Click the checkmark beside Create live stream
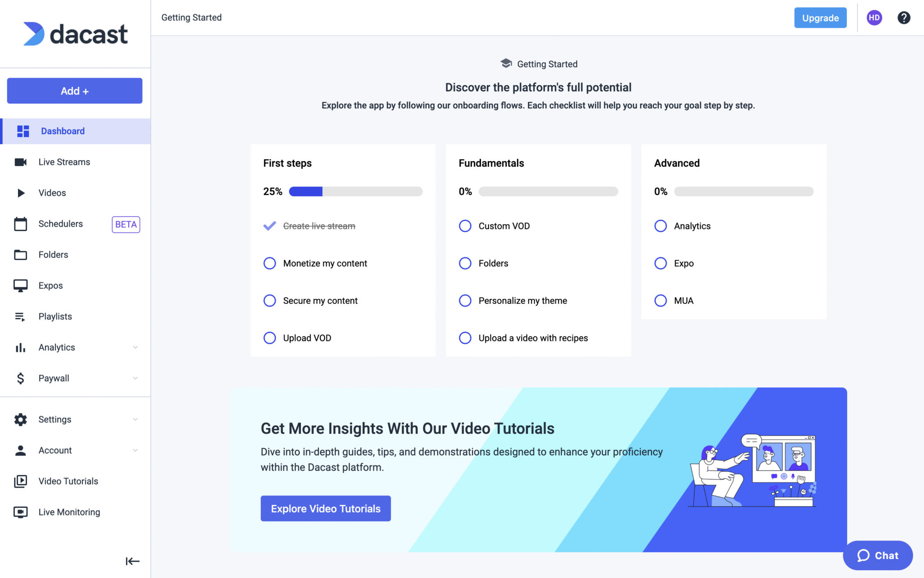Viewport: 924px width, 578px height. [x=269, y=226]
